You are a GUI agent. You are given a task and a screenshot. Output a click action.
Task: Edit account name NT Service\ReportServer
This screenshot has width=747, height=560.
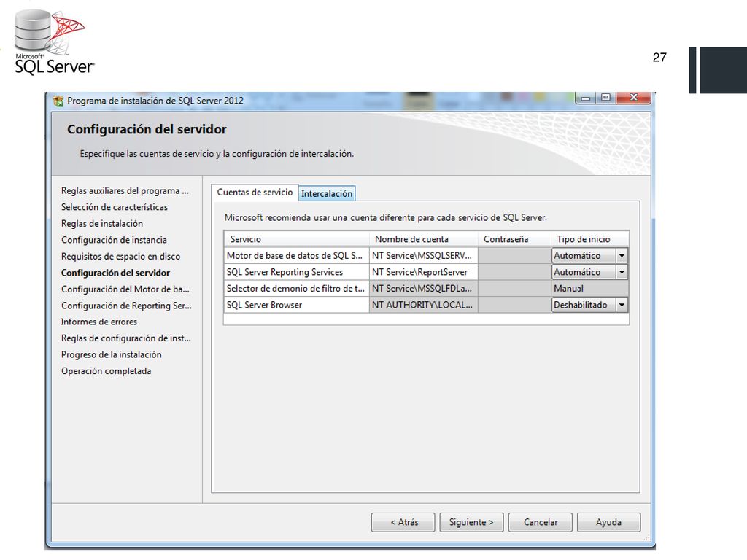[424, 272]
